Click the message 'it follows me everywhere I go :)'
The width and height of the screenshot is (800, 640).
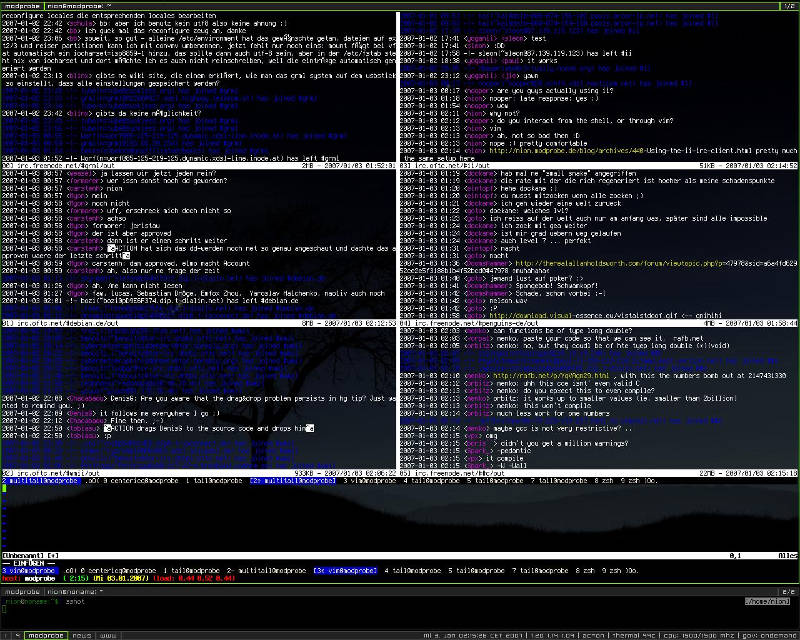(160, 413)
